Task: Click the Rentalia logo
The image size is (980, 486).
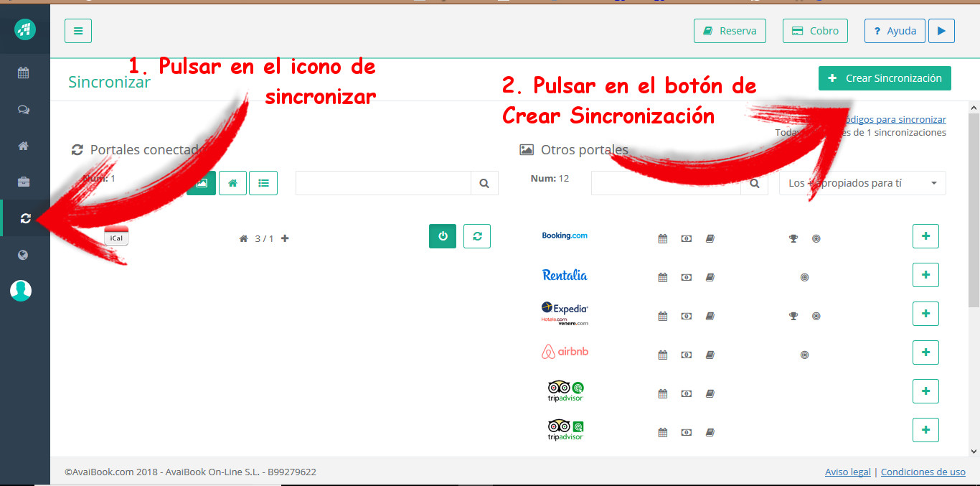Action: pyautogui.click(x=565, y=275)
